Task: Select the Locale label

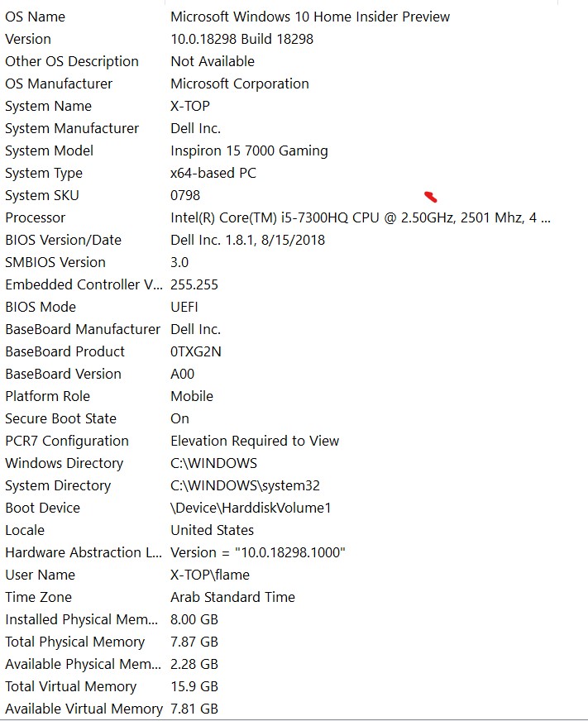Action: click(25, 530)
